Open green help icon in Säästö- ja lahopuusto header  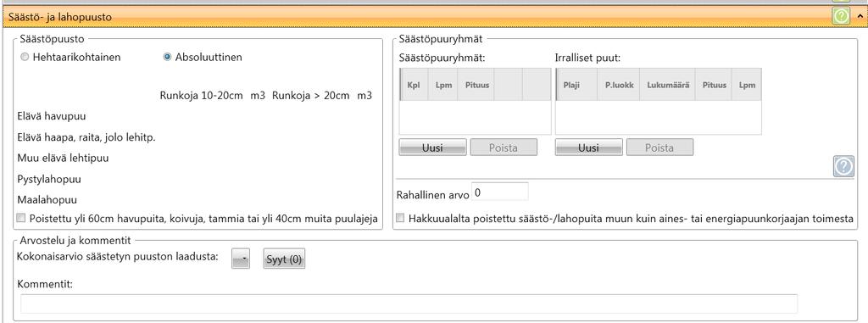tap(840, 17)
